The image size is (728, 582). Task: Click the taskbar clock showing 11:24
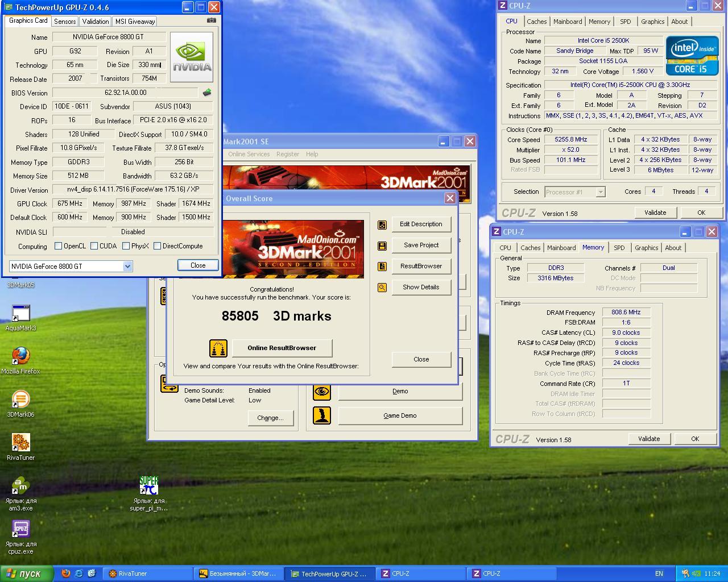coord(712,573)
